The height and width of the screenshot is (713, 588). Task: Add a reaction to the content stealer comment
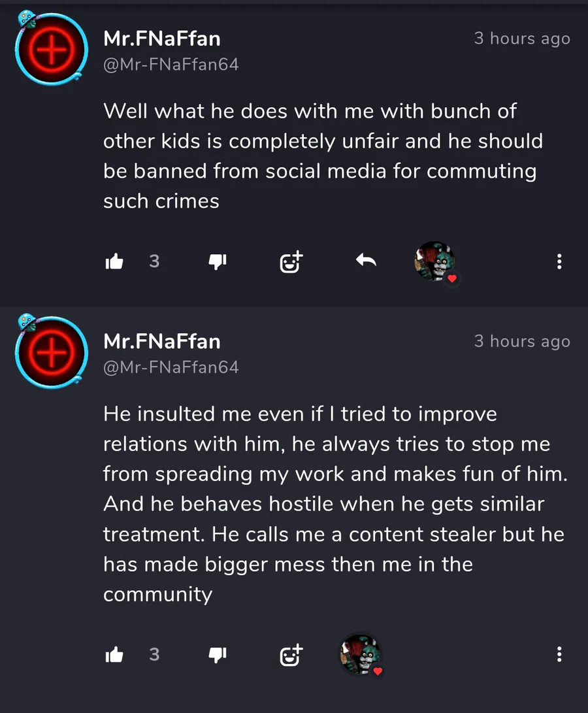coord(291,655)
